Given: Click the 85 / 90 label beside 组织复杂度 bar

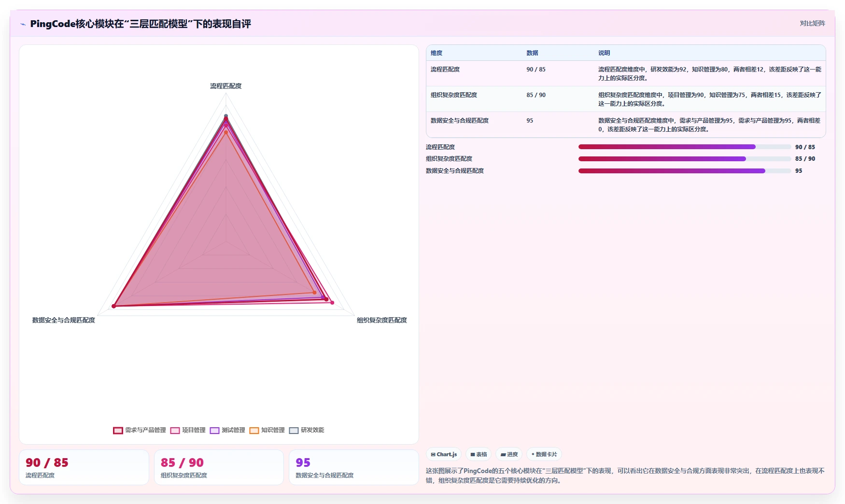Looking at the screenshot, I should 805,159.
